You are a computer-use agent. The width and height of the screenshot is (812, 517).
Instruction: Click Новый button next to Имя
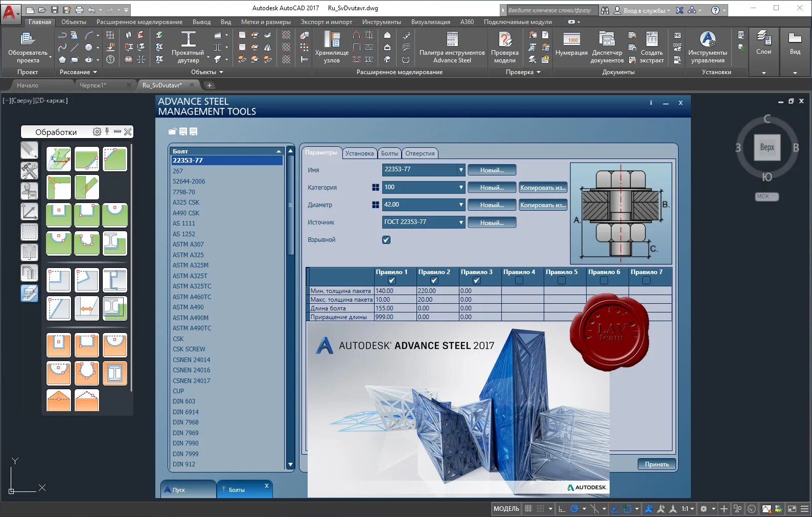pyautogui.click(x=492, y=170)
